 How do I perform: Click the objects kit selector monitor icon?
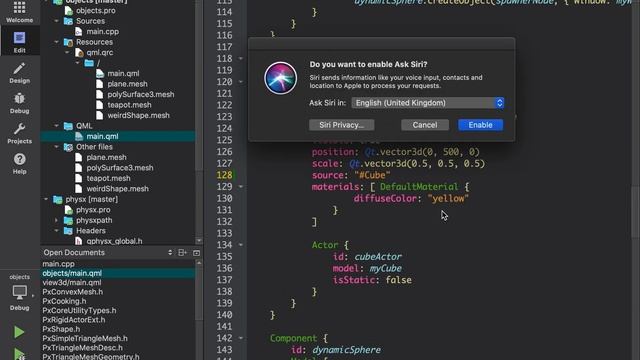click(x=19, y=292)
